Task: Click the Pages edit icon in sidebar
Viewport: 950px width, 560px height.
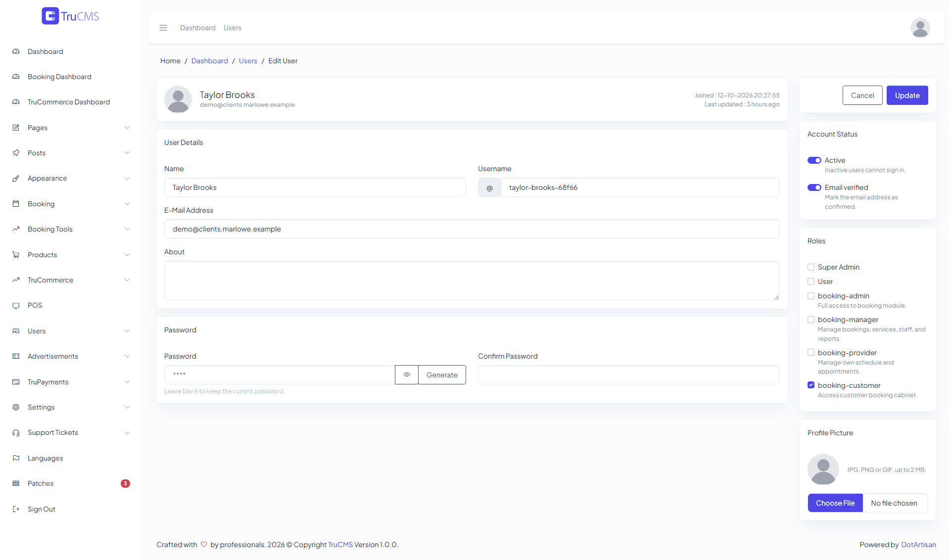Action: [16, 128]
